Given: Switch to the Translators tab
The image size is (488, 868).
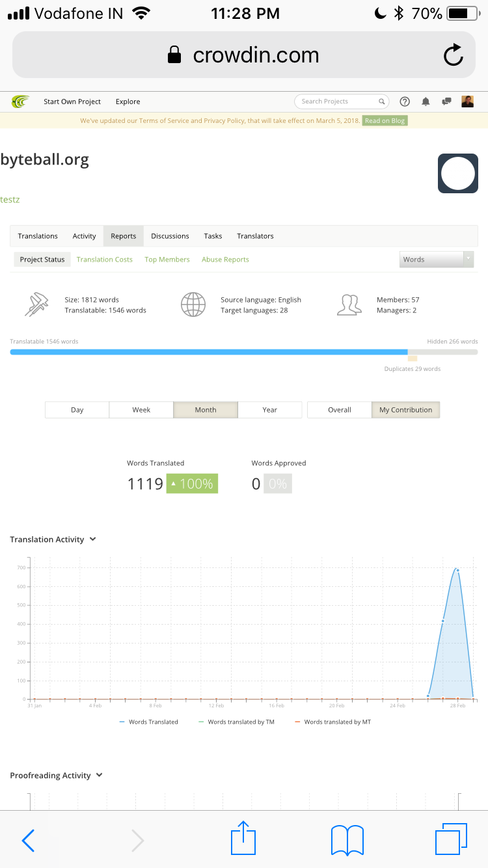Looking at the screenshot, I should pyautogui.click(x=255, y=236).
